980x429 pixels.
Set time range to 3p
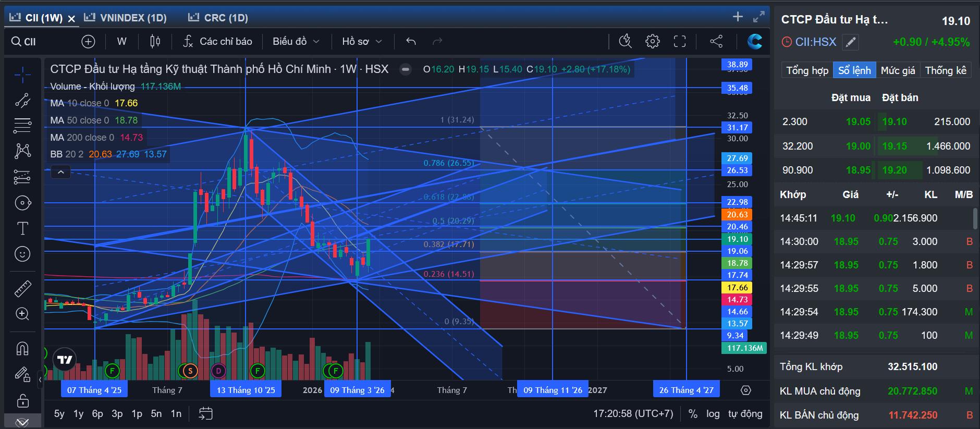click(x=117, y=414)
